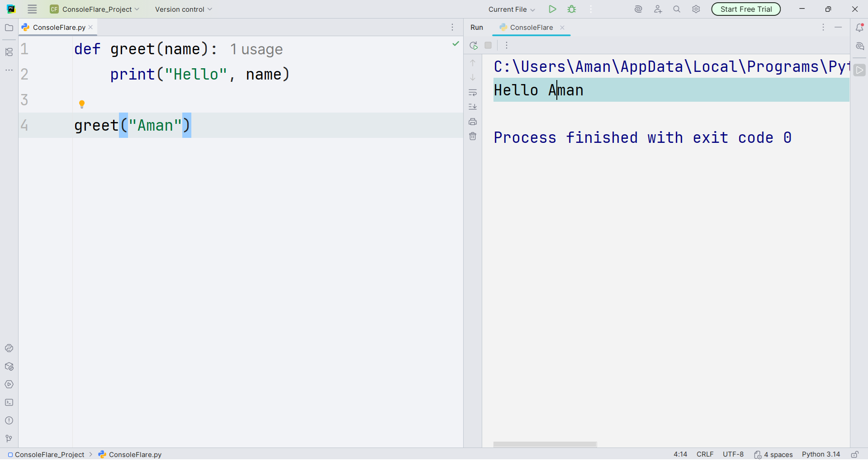Open the main hamburger menu
Viewport: 868px width, 462px height.
32,9
